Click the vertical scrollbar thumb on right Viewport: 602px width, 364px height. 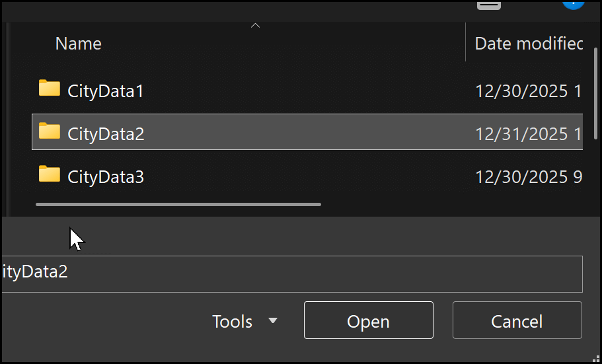pos(597,99)
